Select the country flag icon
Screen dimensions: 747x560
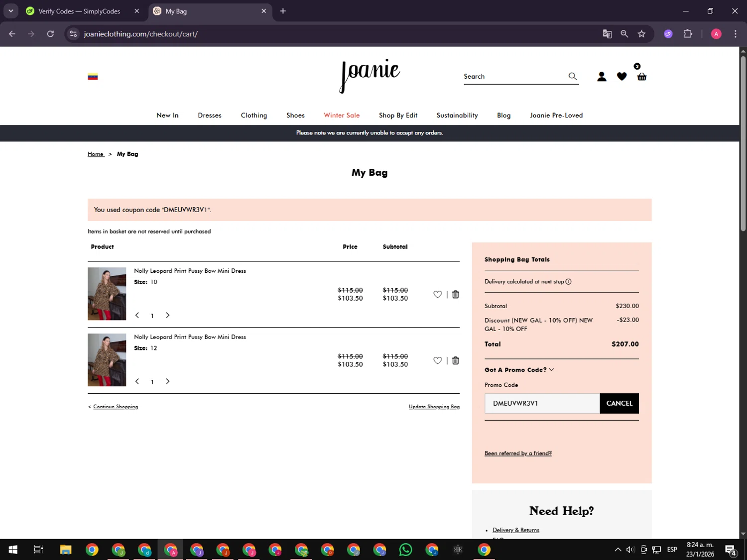[x=93, y=77]
